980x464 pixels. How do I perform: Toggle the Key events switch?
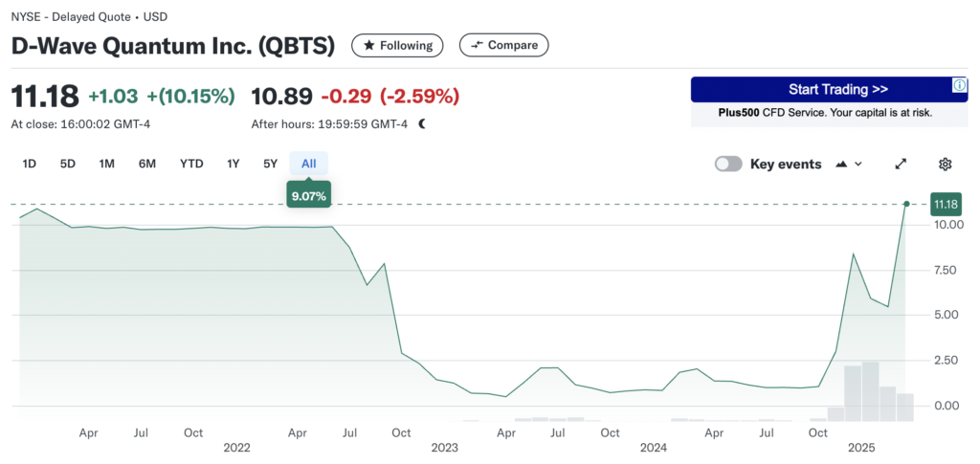pyautogui.click(x=728, y=164)
